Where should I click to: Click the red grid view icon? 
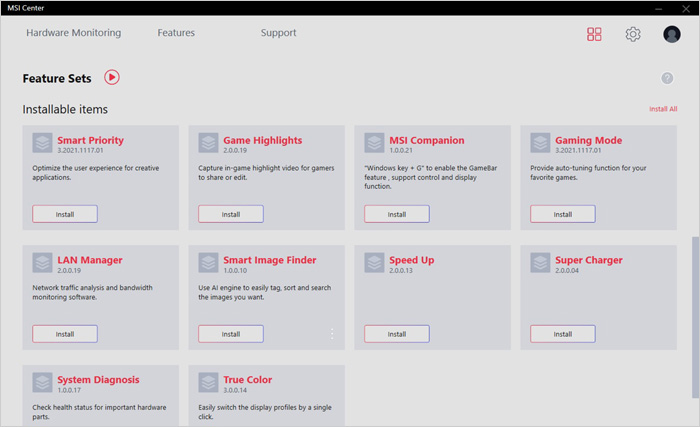click(594, 34)
